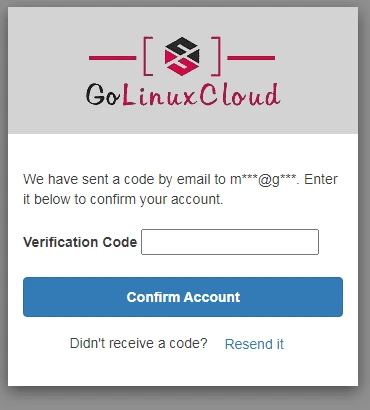Submit with the Confirm Account button
Image resolution: width=370 pixels, height=410 pixels.
[183, 297]
